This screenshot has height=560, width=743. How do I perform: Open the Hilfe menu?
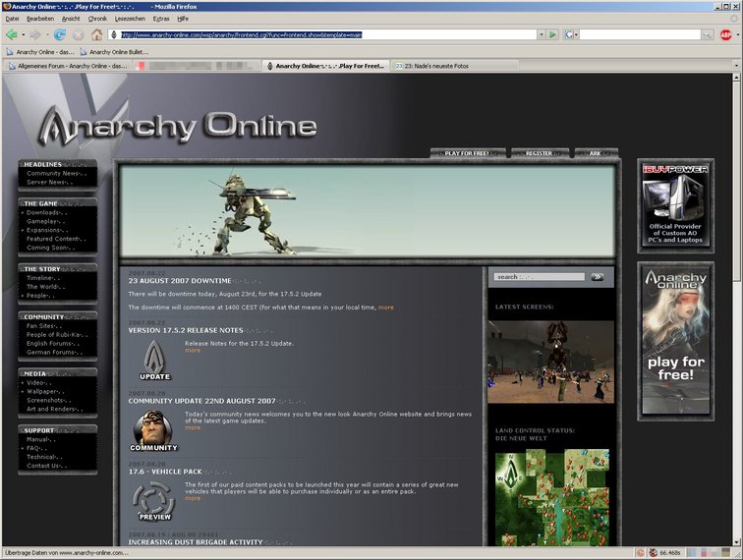(x=183, y=19)
